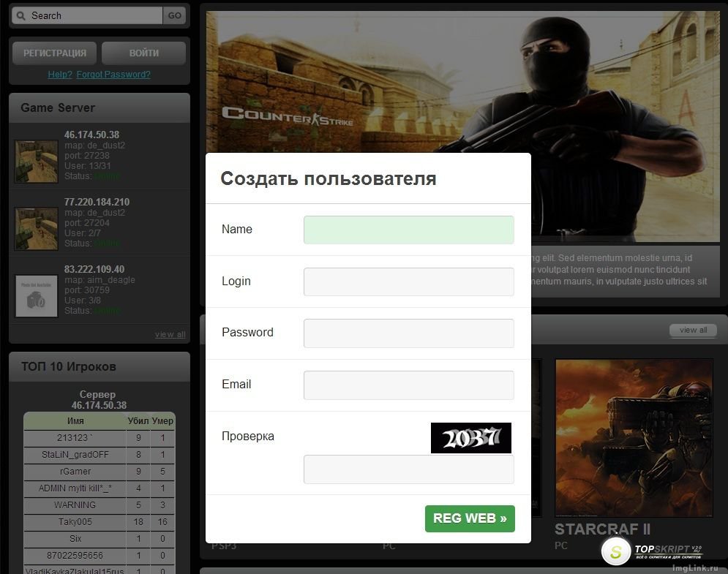Focus the Email input field
Image resolution: width=728 pixels, height=574 pixels.
pyautogui.click(x=408, y=385)
